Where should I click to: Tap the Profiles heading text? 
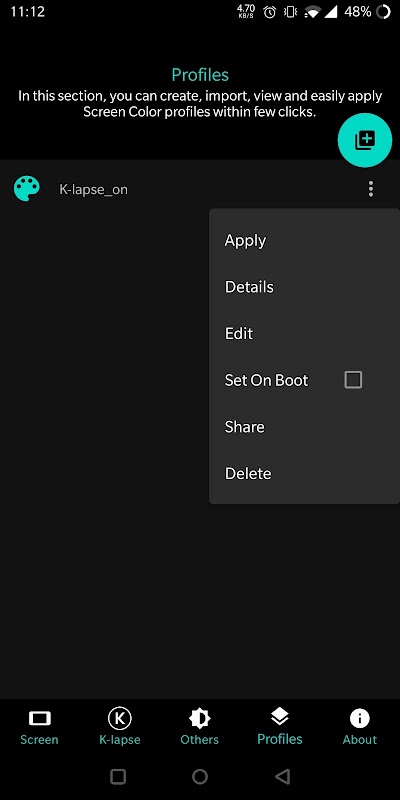200,75
